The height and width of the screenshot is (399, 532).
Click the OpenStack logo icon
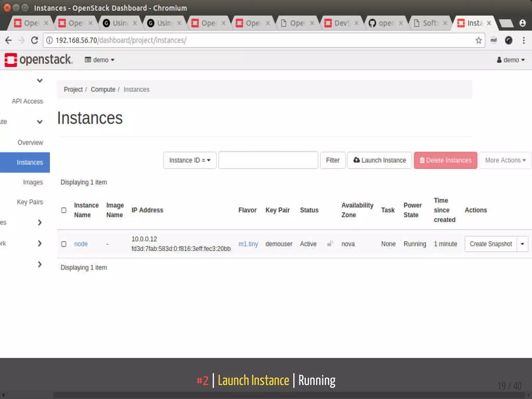tap(11, 60)
